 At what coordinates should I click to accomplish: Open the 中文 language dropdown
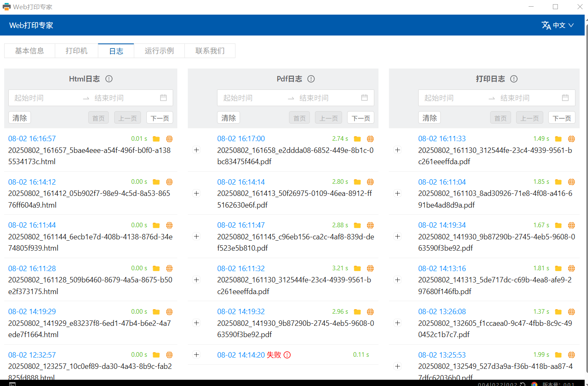[x=557, y=25]
